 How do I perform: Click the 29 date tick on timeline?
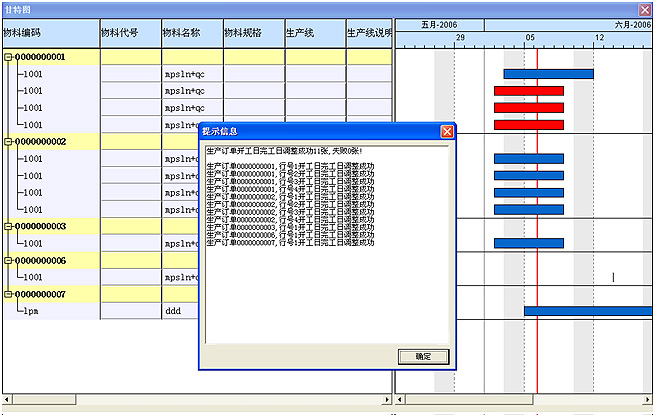460,38
